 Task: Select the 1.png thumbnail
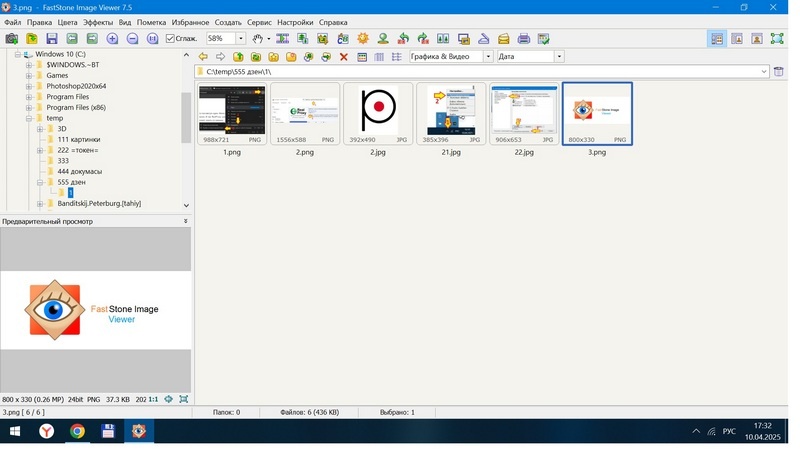click(x=232, y=114)
